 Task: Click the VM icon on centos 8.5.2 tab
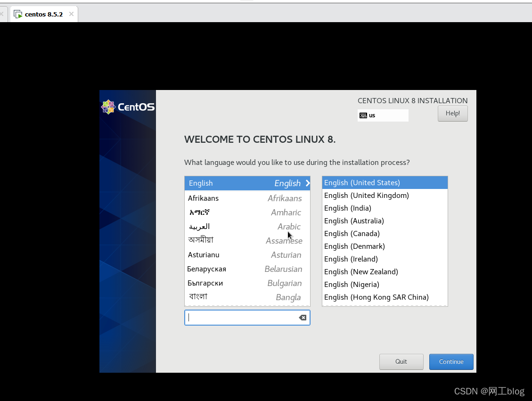(18, 14)
